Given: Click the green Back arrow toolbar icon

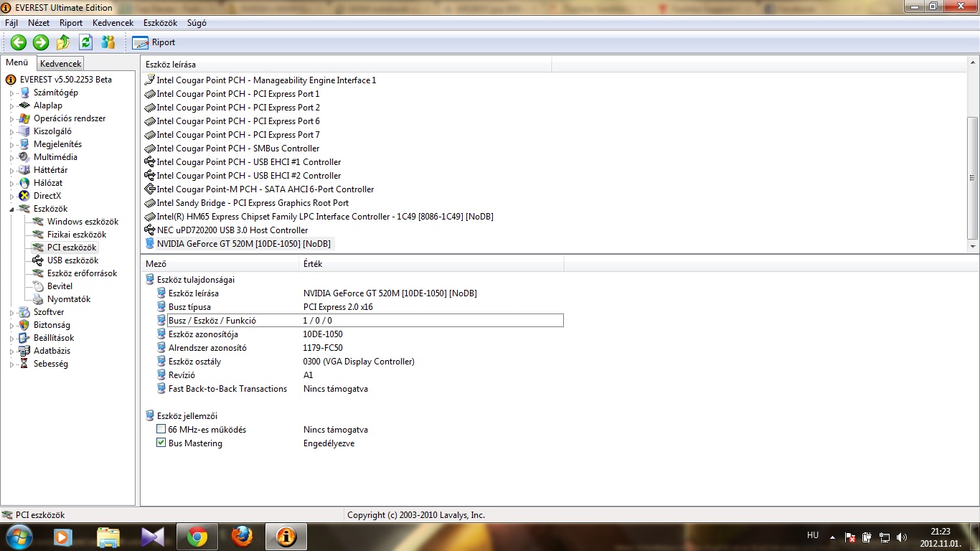Looking at the screenshot, I should [x=18, y=42].
